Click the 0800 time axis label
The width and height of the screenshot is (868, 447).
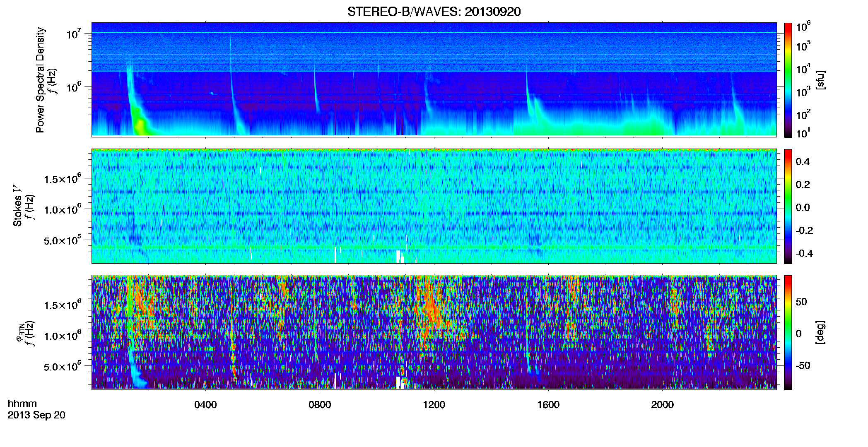320,404
